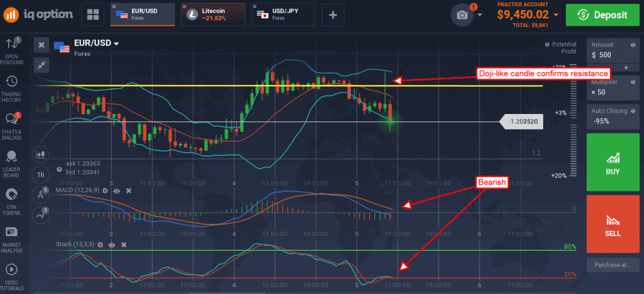
Task: Open the practice account balance dropdown
Action: [556, 15]
